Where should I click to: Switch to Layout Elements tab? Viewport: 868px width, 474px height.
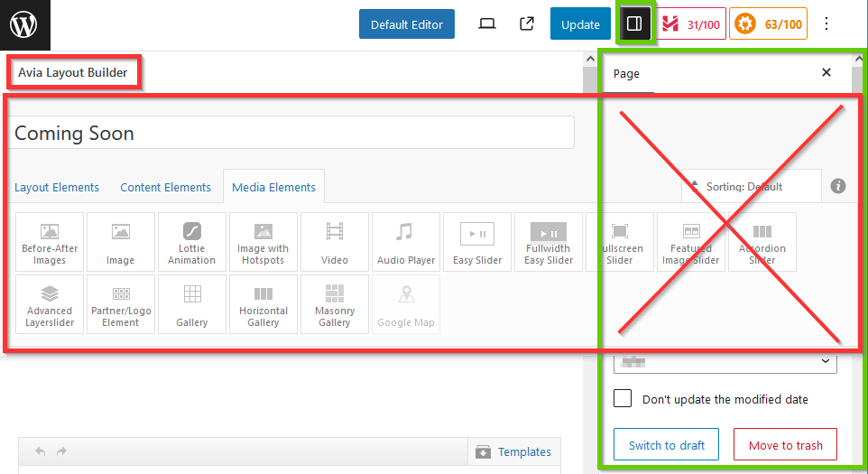pyautogui.click(x=57, y=187)
